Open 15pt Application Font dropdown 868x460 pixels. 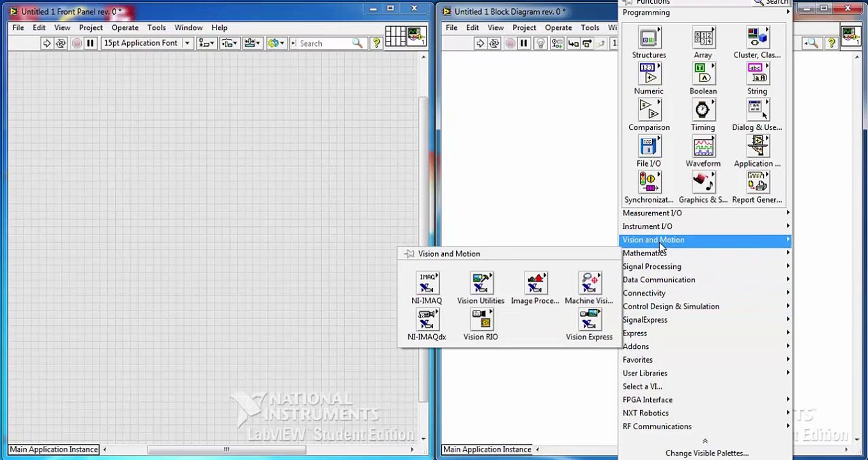(146, 43)
